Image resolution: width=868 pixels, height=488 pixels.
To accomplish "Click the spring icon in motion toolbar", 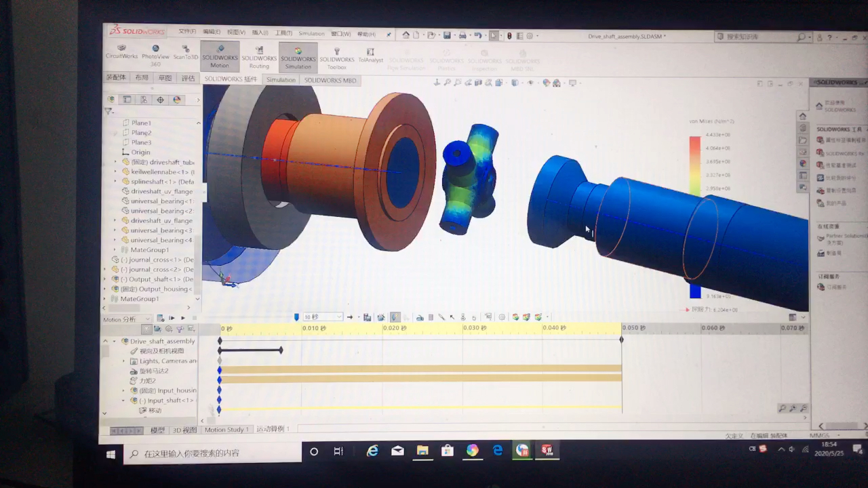I will coord(431,317).
